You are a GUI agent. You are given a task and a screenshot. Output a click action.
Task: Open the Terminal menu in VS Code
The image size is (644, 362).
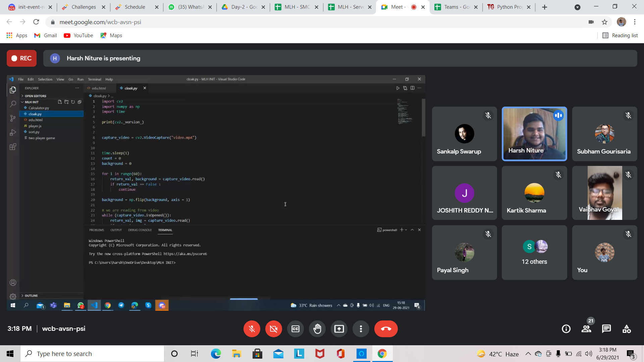pos(94,79)
